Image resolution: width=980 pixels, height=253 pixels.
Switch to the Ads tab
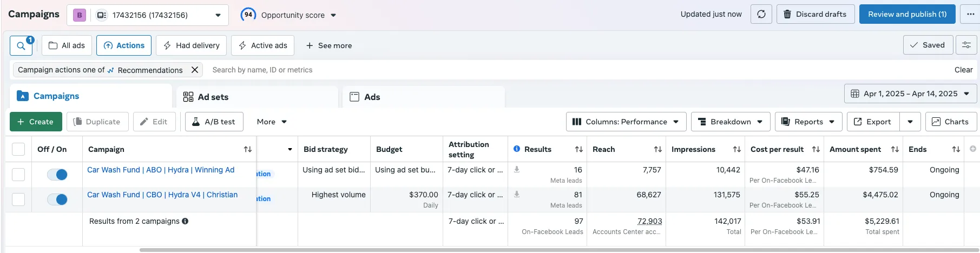point(424,97)
